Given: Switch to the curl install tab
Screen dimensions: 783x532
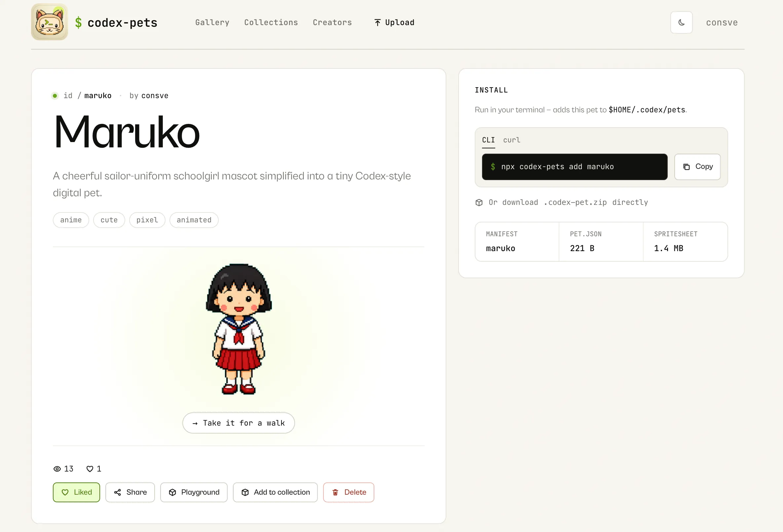Looking at the screenshot, I should pos(512,140).
